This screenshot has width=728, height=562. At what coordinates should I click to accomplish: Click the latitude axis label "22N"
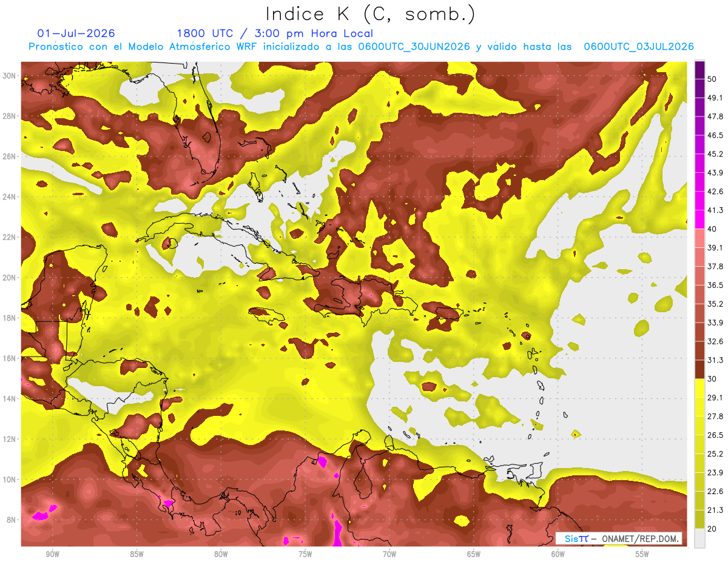(x=10, y=237)
